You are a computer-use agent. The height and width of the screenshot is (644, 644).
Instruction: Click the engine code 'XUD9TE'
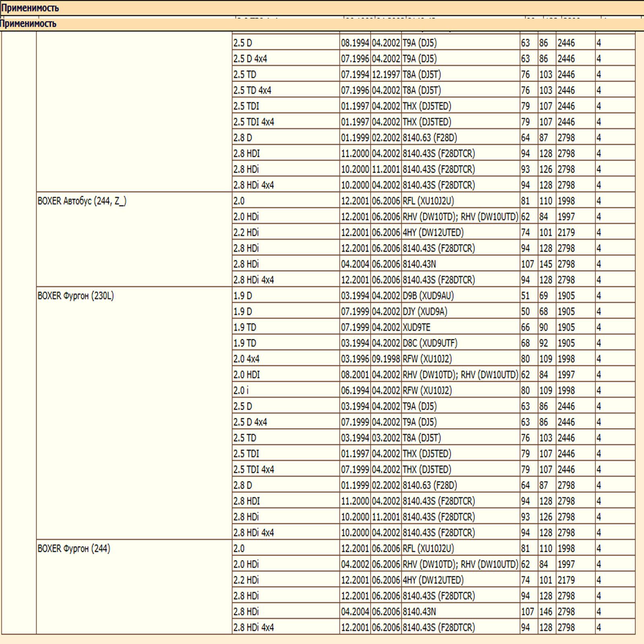(x=417, y=327)
